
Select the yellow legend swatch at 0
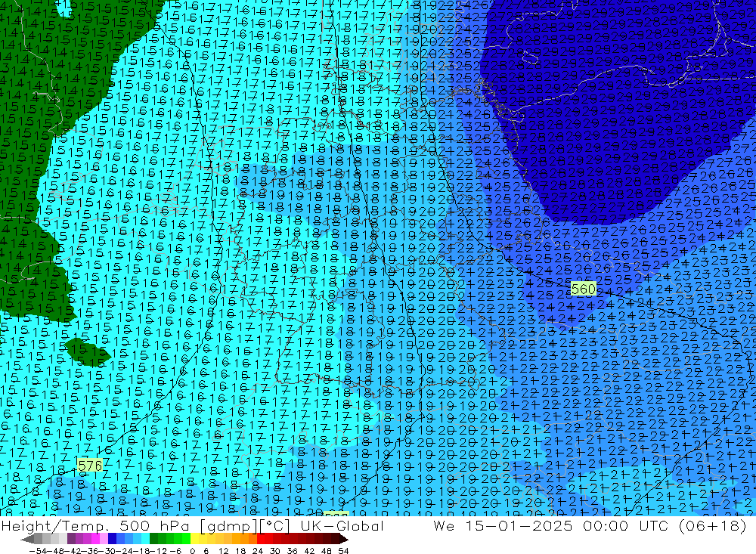pos(194,538)
